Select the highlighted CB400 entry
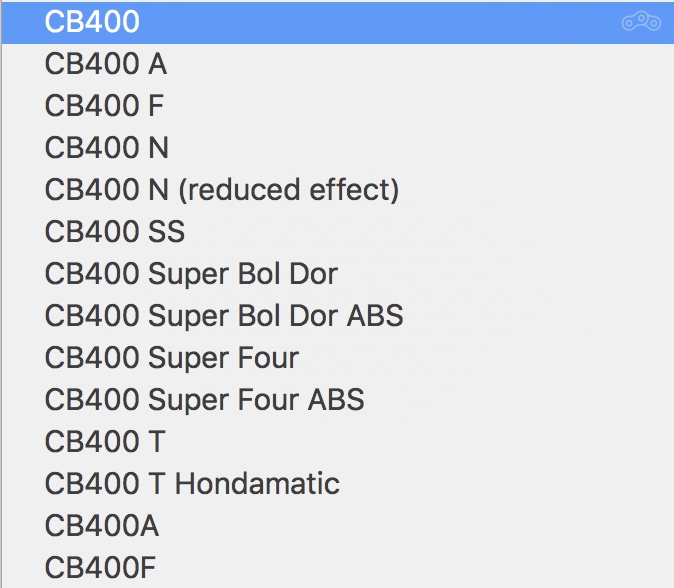Image resolution: width=674 pixels, height=588 pixels. point(92,22)
